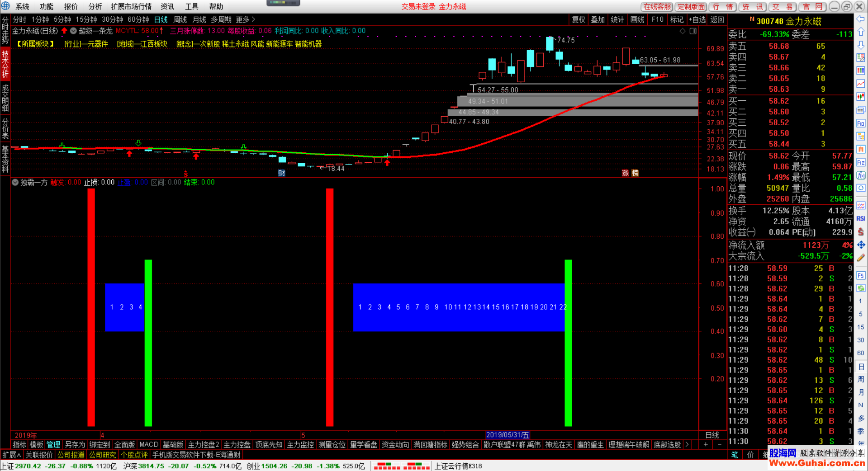Click the down arrow icon for next stock

(860, 45)
